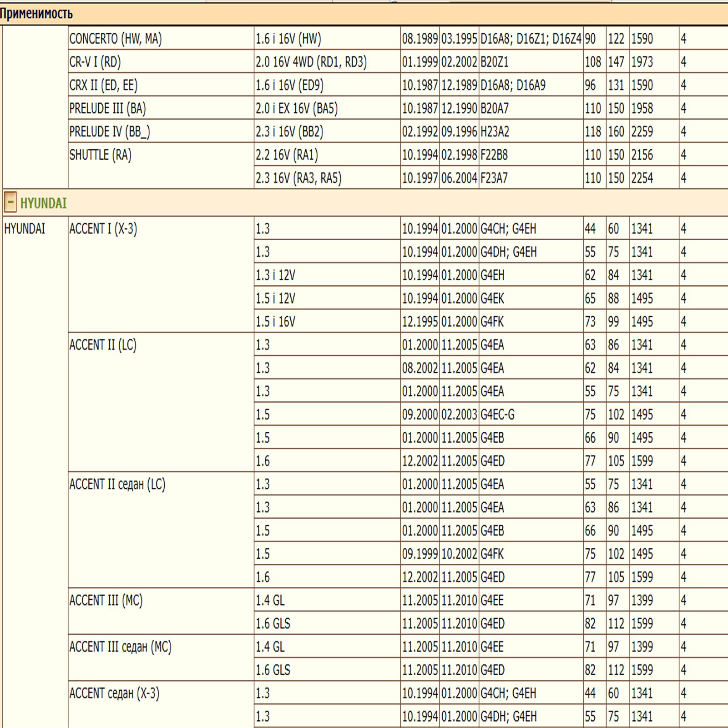Select the H23A2 engine code cell
Screen dimensions: 728x728
coord(495,132)
